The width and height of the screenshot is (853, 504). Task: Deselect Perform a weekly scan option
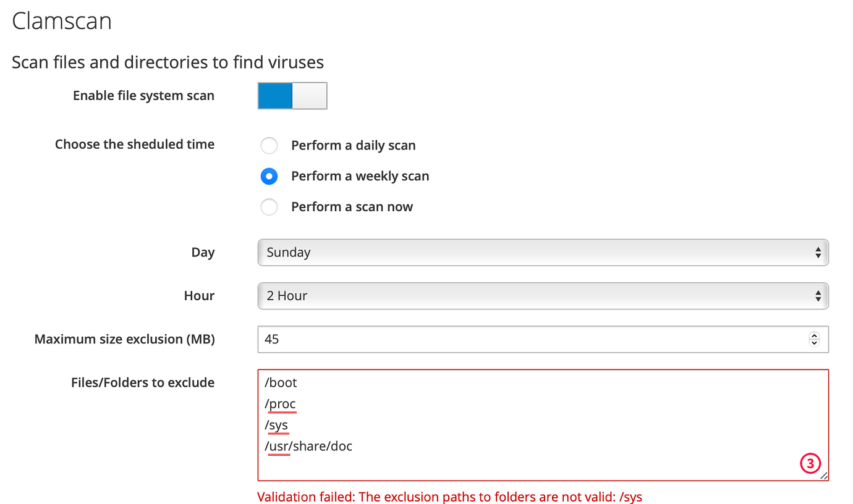269,176
